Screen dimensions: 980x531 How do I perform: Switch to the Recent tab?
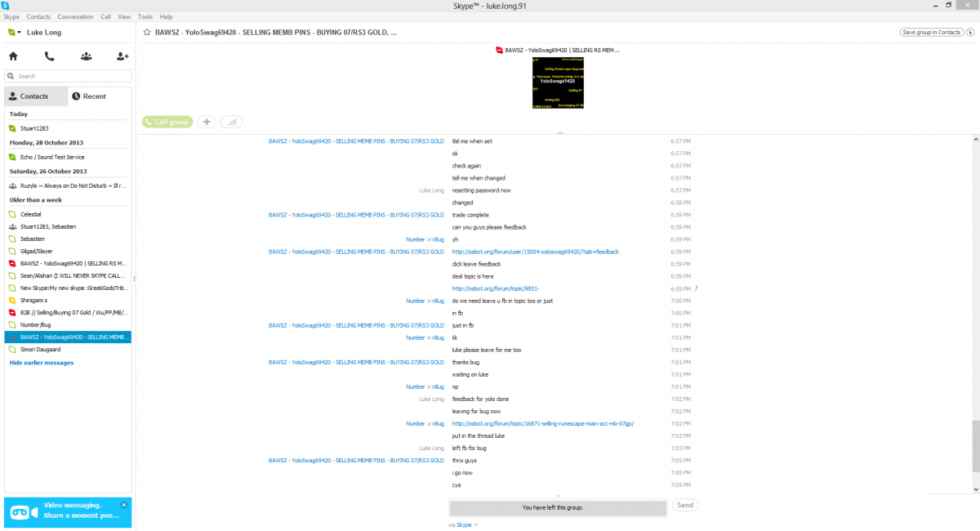point(88,96)
